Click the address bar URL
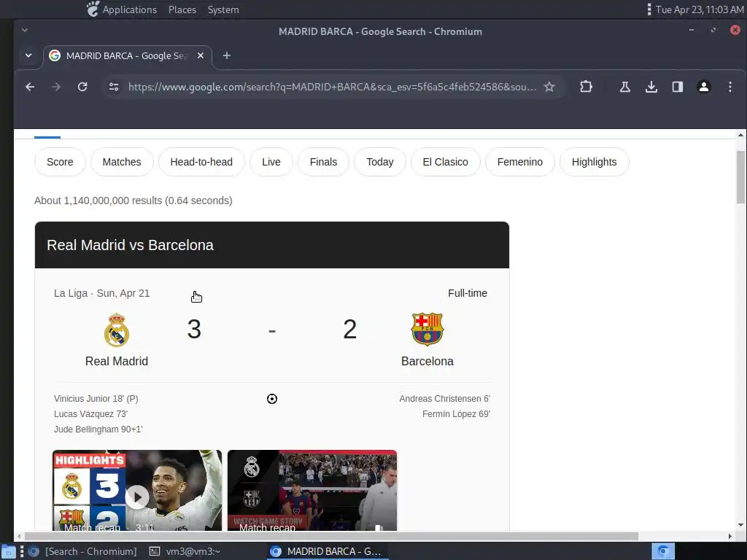This screenshot has width=747, height=560. point(332,87)
